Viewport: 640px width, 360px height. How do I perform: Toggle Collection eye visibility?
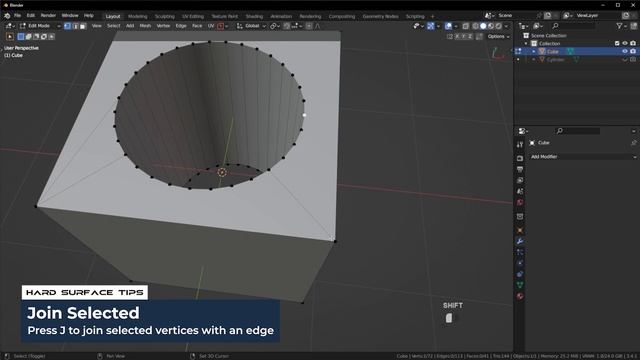625,43
